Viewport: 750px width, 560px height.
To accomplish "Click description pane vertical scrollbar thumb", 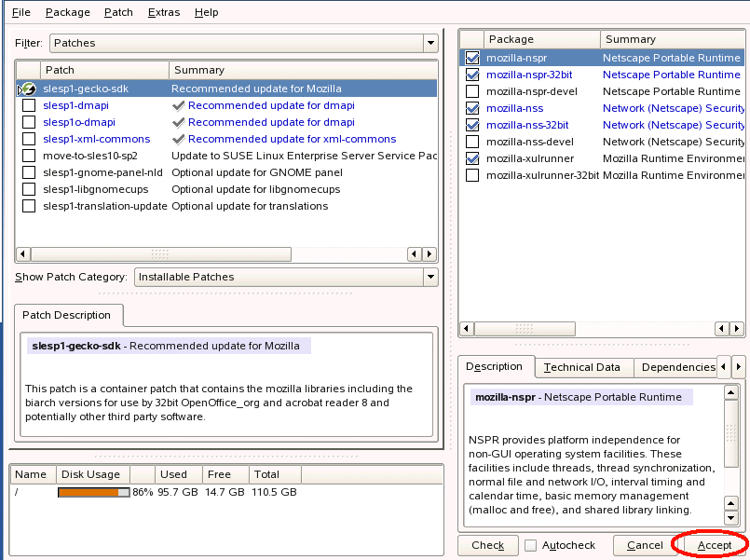I will pos(730,433).
